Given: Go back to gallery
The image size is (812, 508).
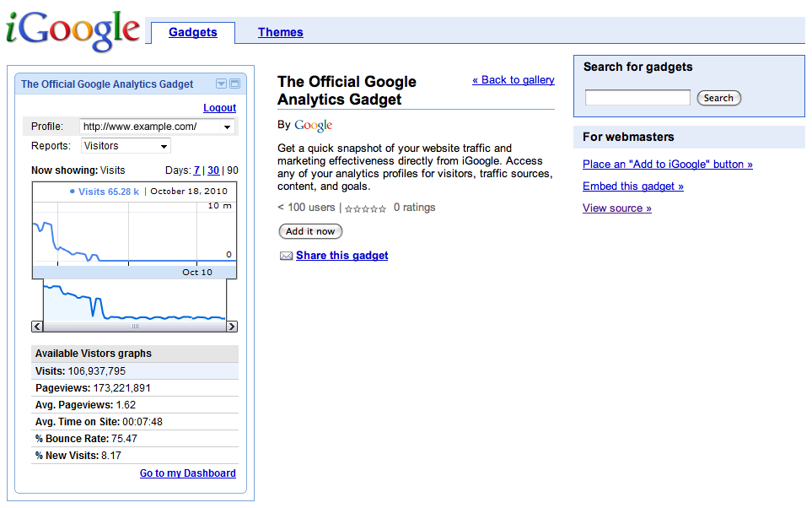Looking at the screenshot, I should 514,80.
